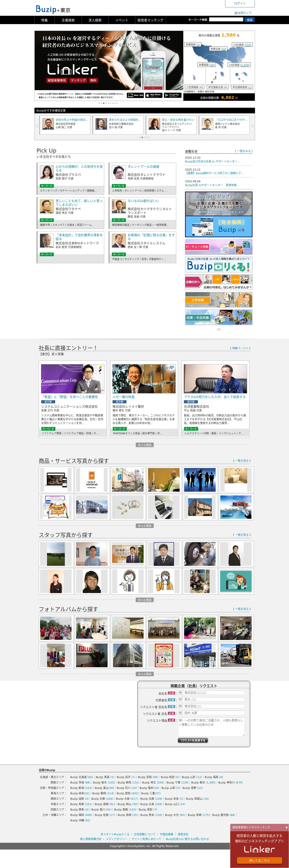289x868 pixels.
Task: Click the Buzip+東京 logo
Action: pyautogui.click(x=53, y=9)
